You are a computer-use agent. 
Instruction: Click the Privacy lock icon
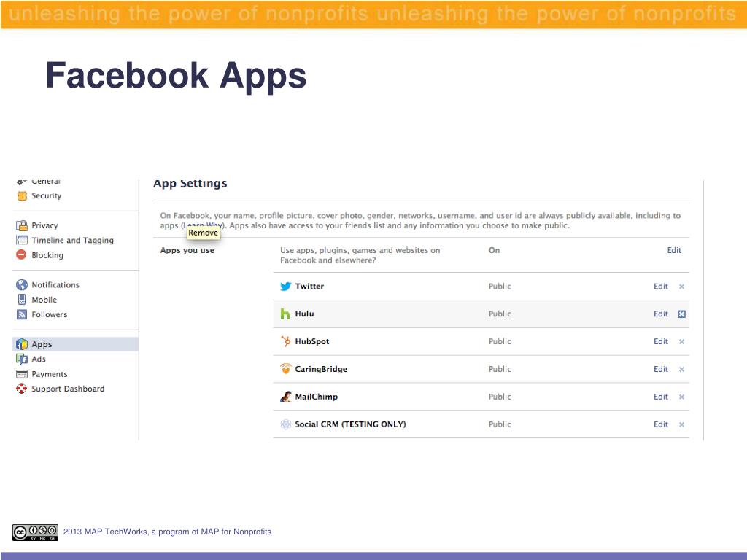22,225
